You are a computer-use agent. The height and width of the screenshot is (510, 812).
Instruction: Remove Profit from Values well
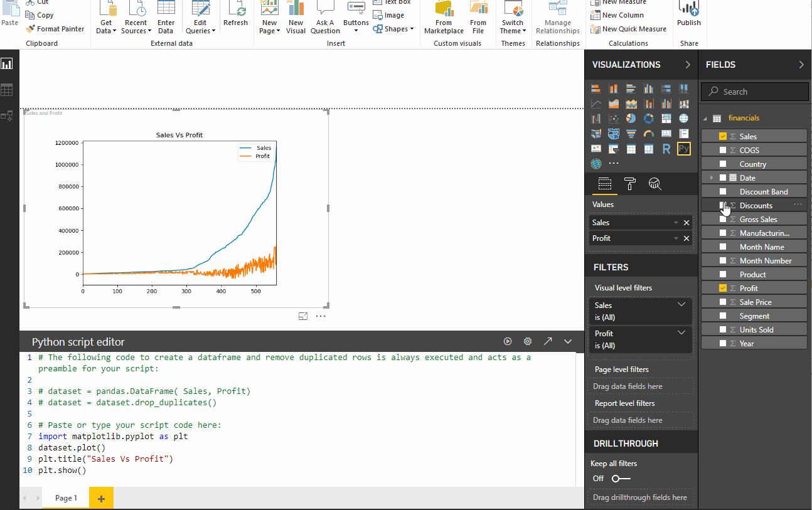[686, 238]
